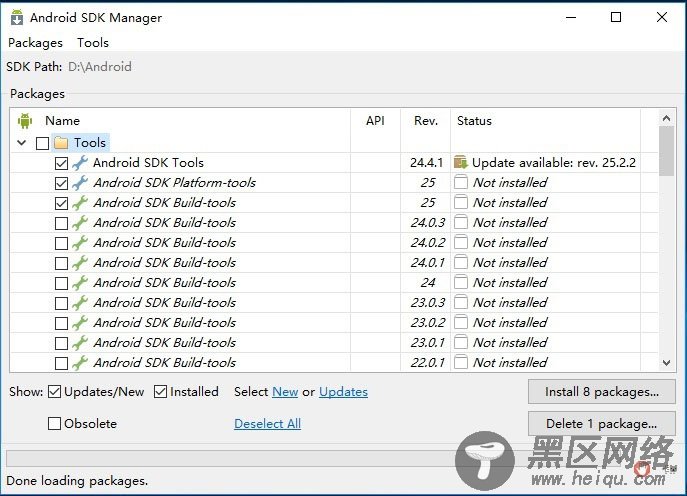
Task: Click the not-installed status icon for Build-tools 25
Action: click(x=460, y=202)
